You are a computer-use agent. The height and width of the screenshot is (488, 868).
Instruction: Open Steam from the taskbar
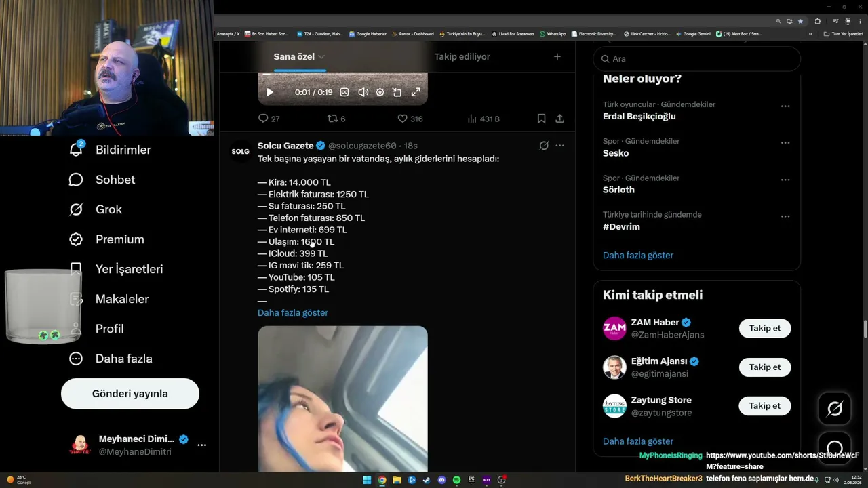[427, 480]
